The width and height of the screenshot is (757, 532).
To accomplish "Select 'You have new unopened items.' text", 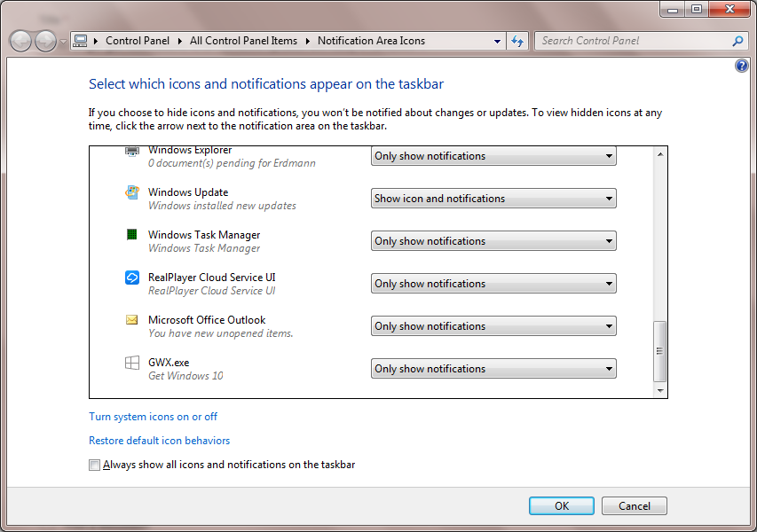I will (x=221, y=333).
